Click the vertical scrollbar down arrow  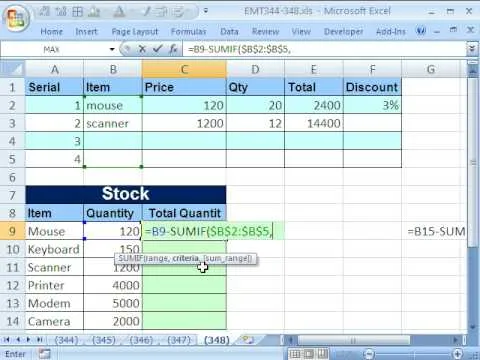coord(472,327)
